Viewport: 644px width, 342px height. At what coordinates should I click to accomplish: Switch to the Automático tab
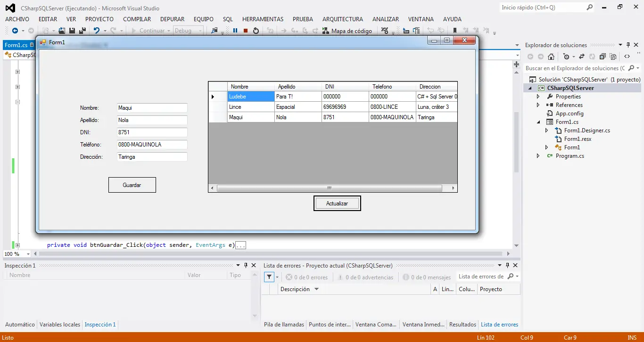click(20, 325)
